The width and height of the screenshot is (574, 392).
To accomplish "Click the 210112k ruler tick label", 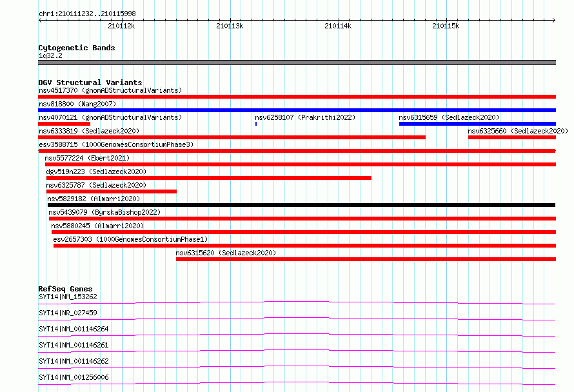I will (x=121, y=26).
